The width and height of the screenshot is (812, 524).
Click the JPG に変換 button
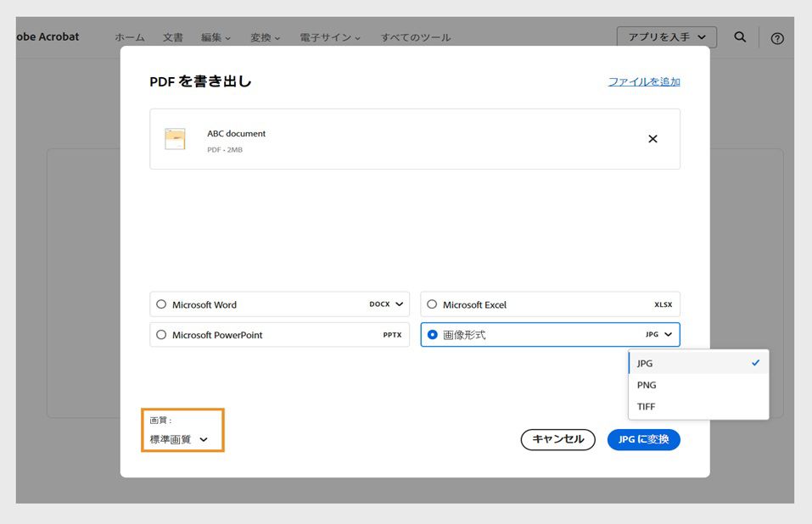pos(643,439)
